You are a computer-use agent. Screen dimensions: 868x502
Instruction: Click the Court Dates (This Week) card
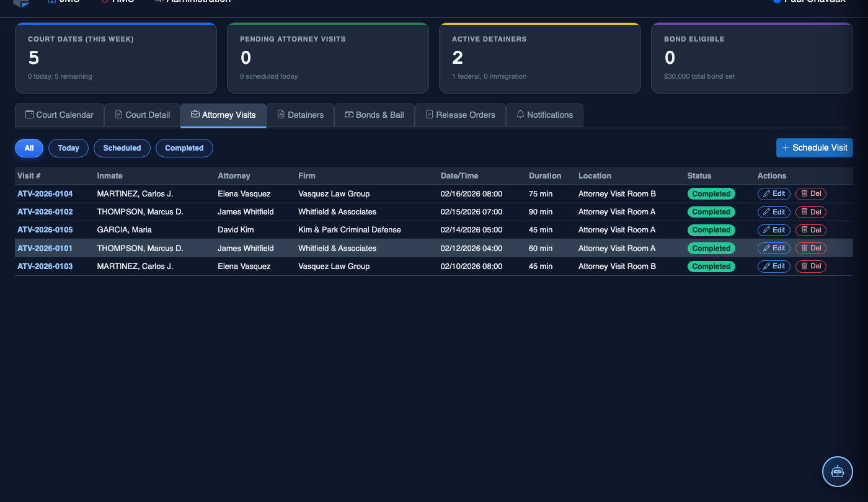coord(116,58)
